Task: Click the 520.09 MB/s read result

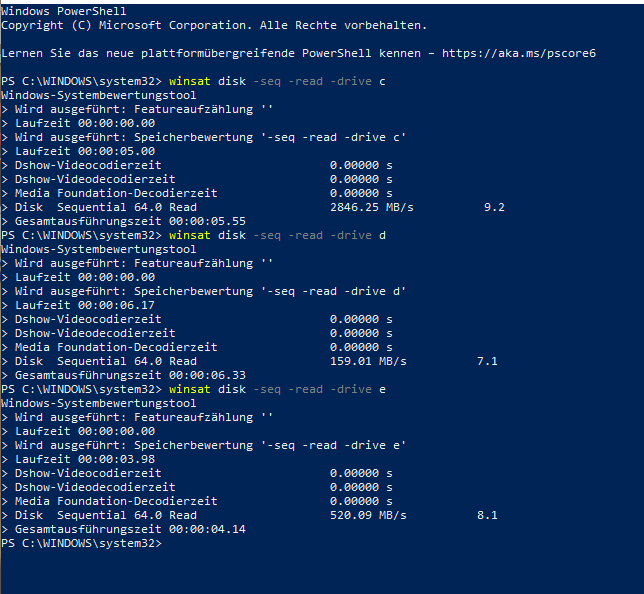Action: 368,515
